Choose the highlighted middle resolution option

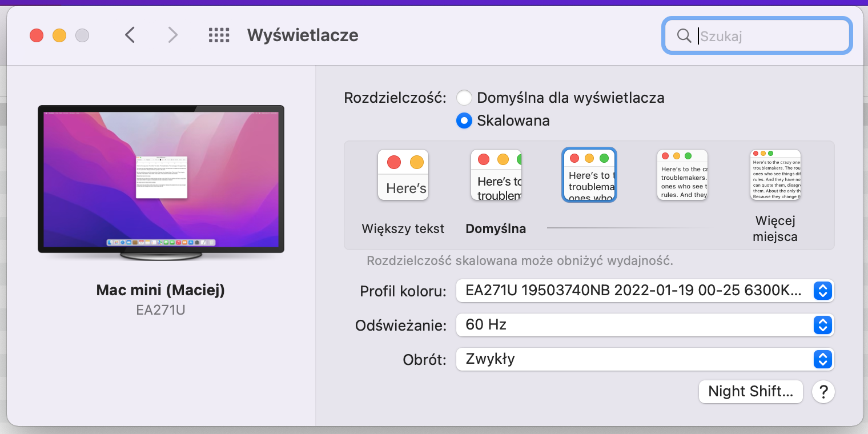[589, 175]
